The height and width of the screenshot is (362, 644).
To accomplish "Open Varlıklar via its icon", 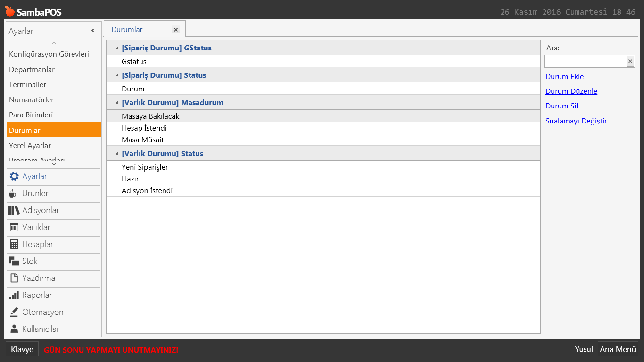I will (14, 227).
